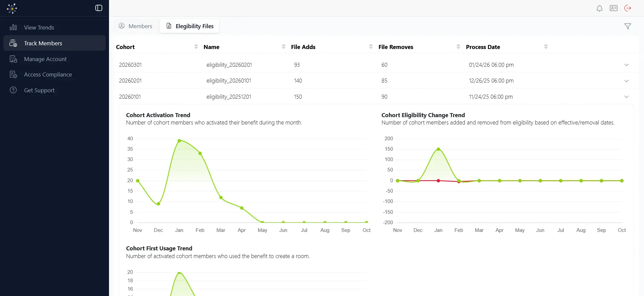Click process date 01/24/26 06:00 pm
The height and width of the screenshot is (296, 644).
pos(491,65)
